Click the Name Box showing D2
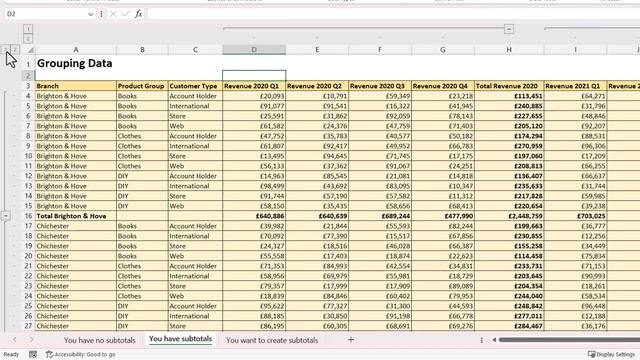640x360 pixels. coord(46,14)
